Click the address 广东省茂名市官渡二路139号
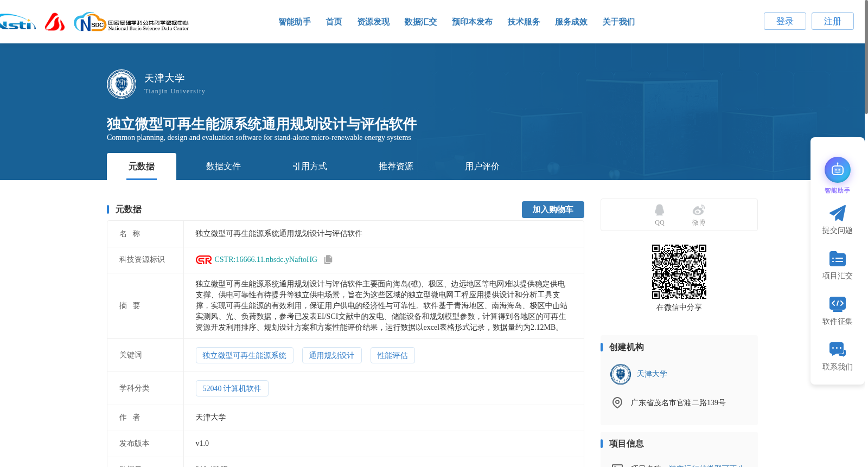 pyautogui.click(x=678, y=403)
